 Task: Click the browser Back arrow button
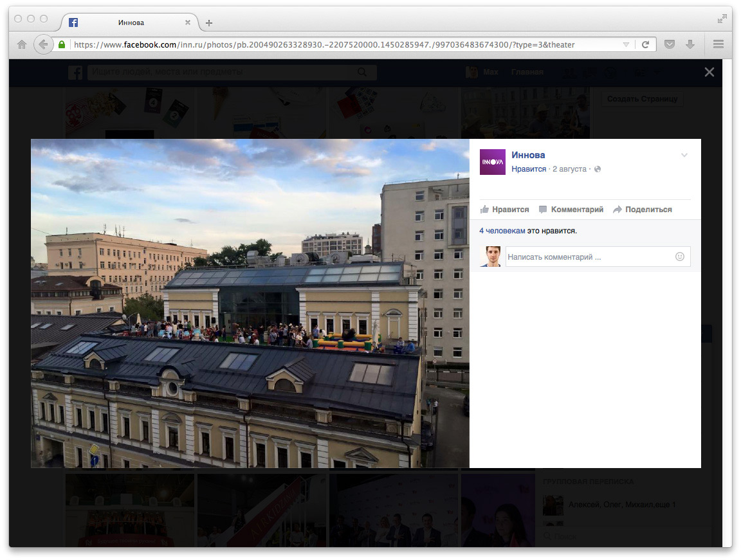click(43, 44)
